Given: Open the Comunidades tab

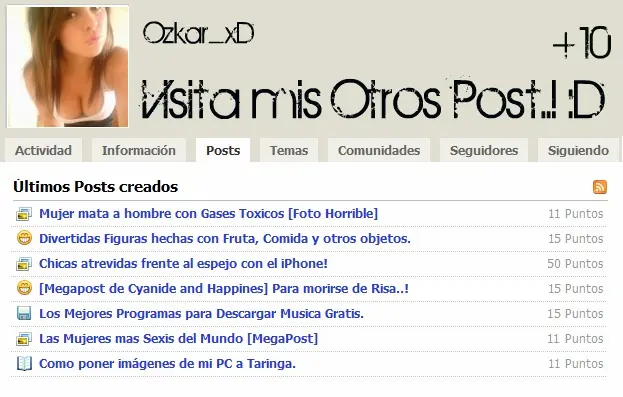Looking at the screenshot, I should tap(379, 150).
